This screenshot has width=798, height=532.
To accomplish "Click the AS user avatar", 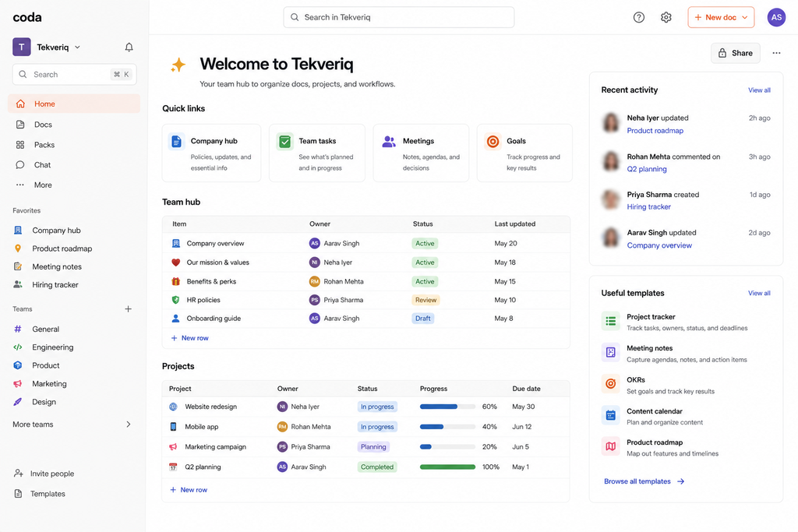I will point(776,17).
